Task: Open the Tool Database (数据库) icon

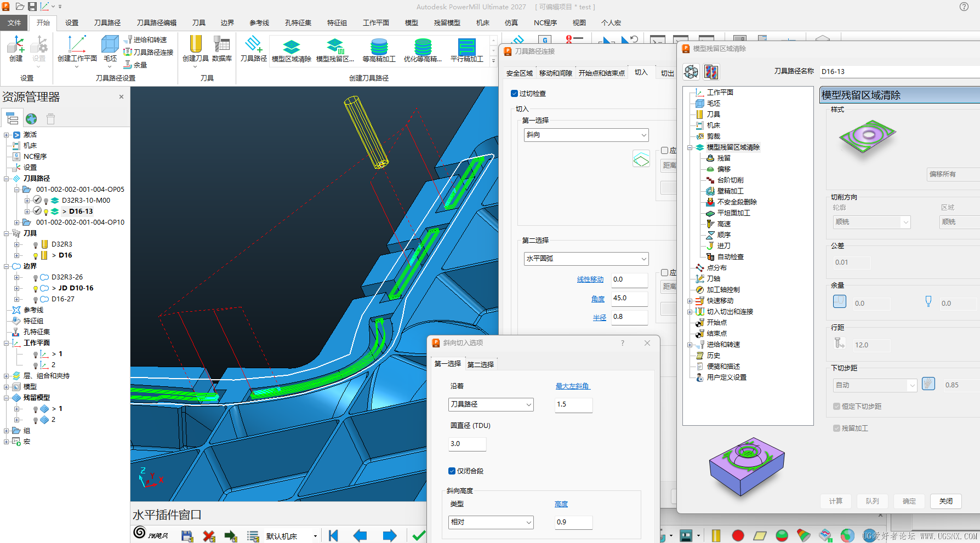Action: [222, 48]
